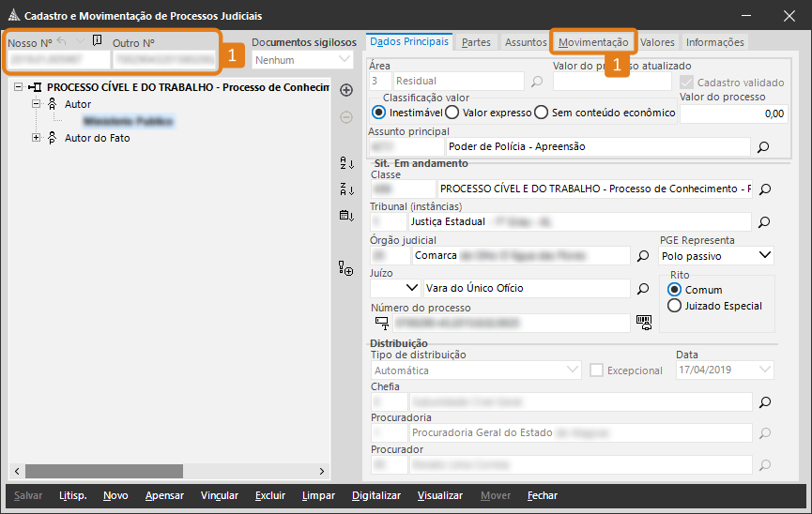The width and height of the screenshot is (812, 514).
Task: Click the Valor do processo input field
Action: [732, 113]
